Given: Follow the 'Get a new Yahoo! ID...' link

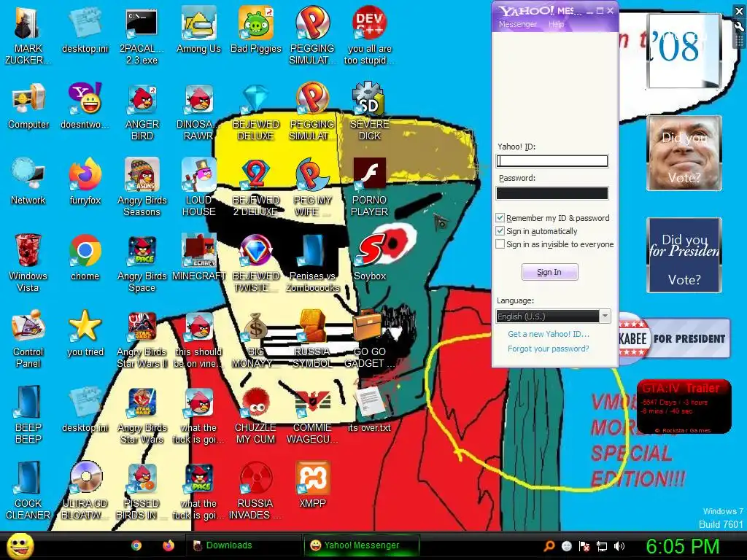Looking at the screenshot, I should coord(549,334).
